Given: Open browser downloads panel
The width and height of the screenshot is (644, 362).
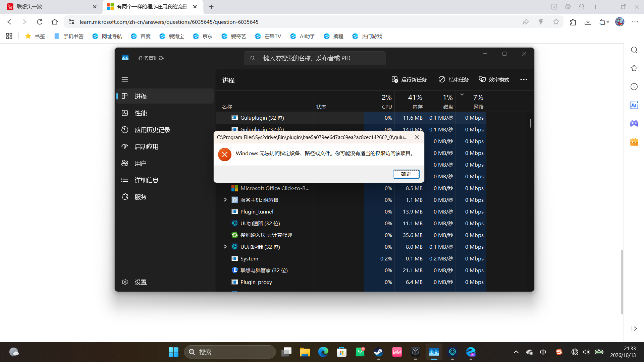Looking at the screenshot, I should 588,22.
